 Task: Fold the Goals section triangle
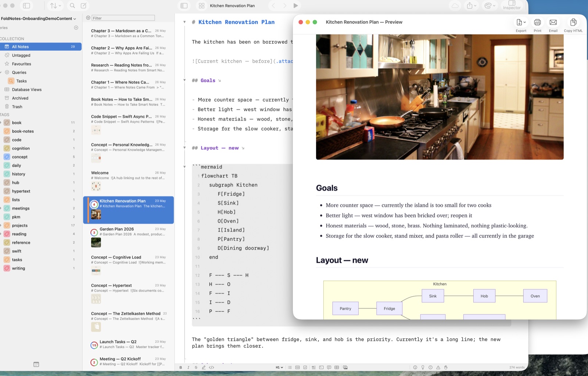coord(184,80)
